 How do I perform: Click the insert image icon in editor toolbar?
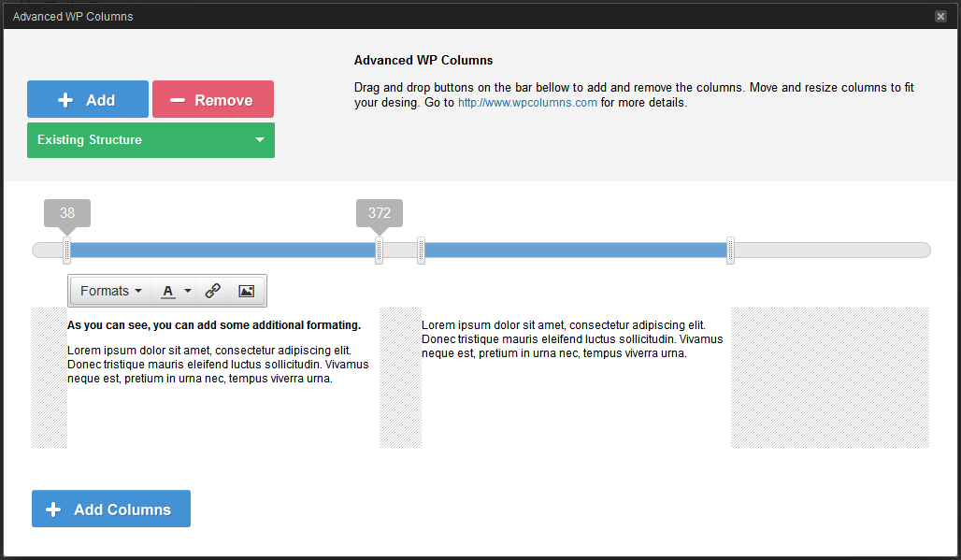tap(246, 291)
